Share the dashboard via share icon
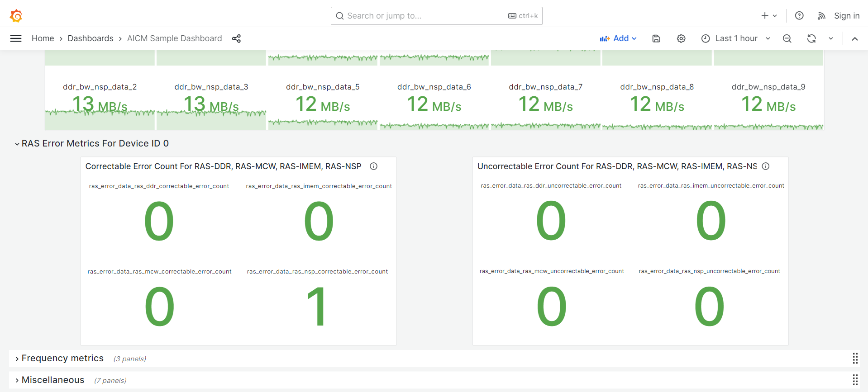The width and height of the screenshot is (868, 392). (236, 38)
